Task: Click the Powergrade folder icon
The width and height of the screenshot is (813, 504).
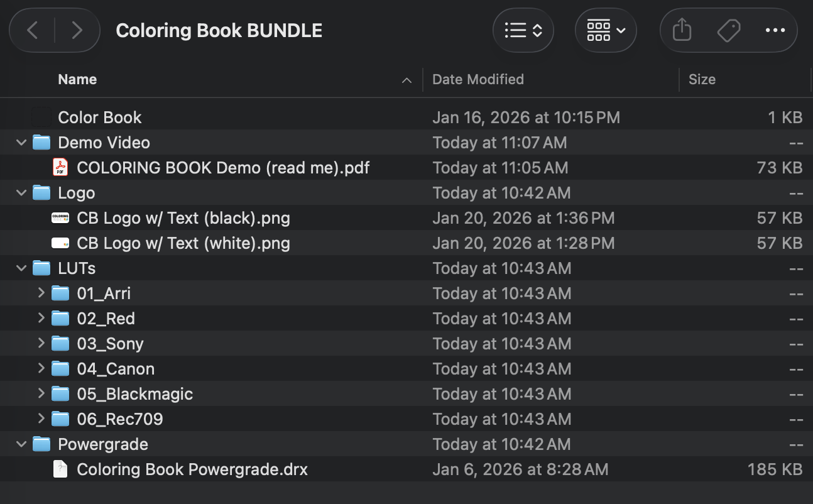Action: tap(41, 444)
